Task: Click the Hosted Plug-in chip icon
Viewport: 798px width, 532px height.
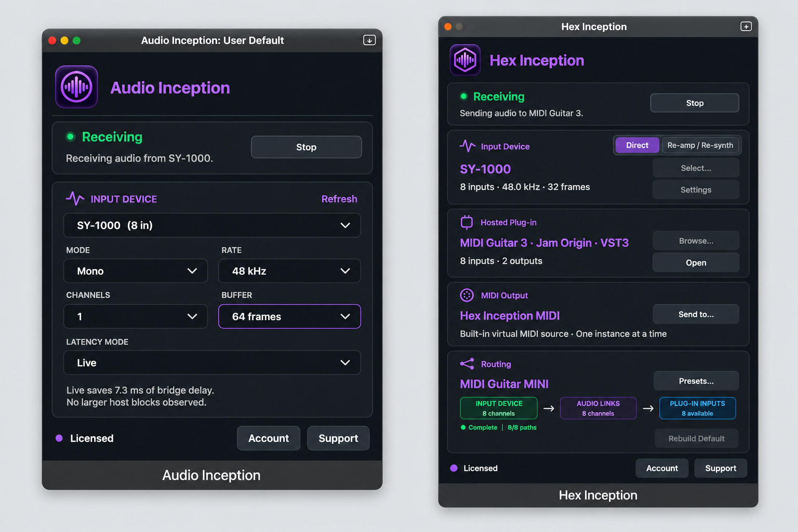Action: [467, 222]
